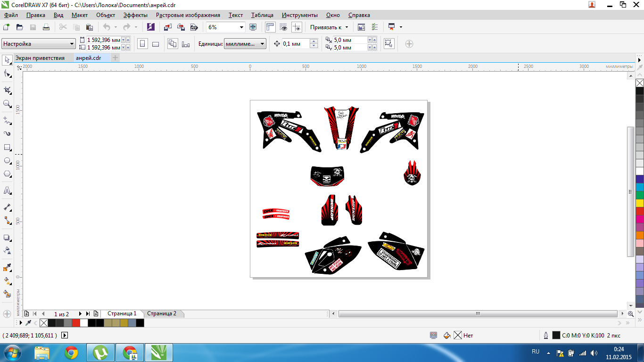Toggle apply layout to all pages
The height and width of the screenshot is (362, 644).
(x=173, y=44)
